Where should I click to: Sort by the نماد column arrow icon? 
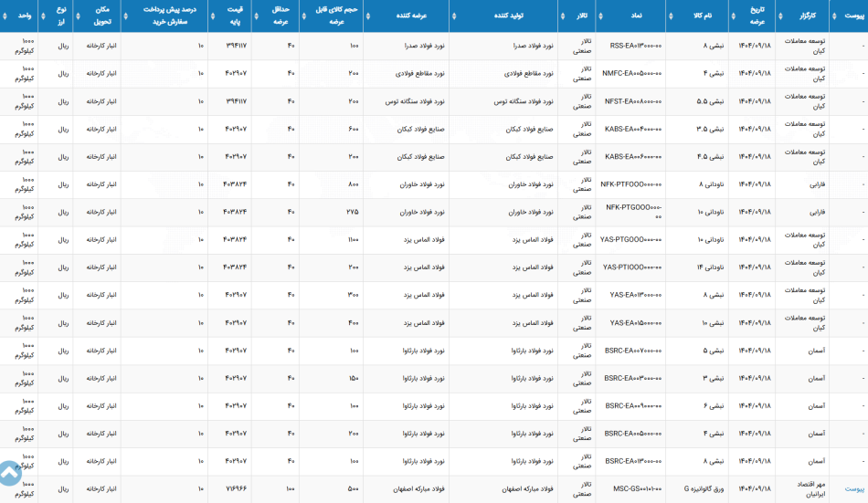[x=600, y=16]
